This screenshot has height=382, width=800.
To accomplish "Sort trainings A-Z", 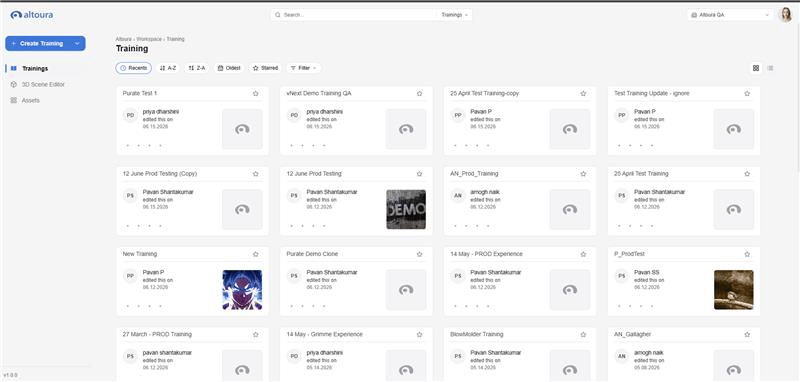I will click(168, 68).
